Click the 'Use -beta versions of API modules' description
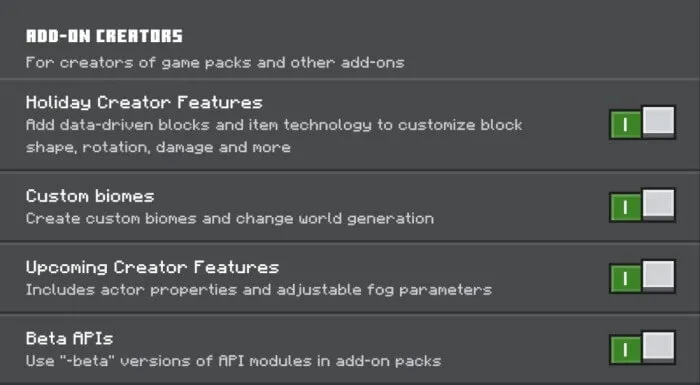This screenshot has width=700, height=385. point(233,360)
